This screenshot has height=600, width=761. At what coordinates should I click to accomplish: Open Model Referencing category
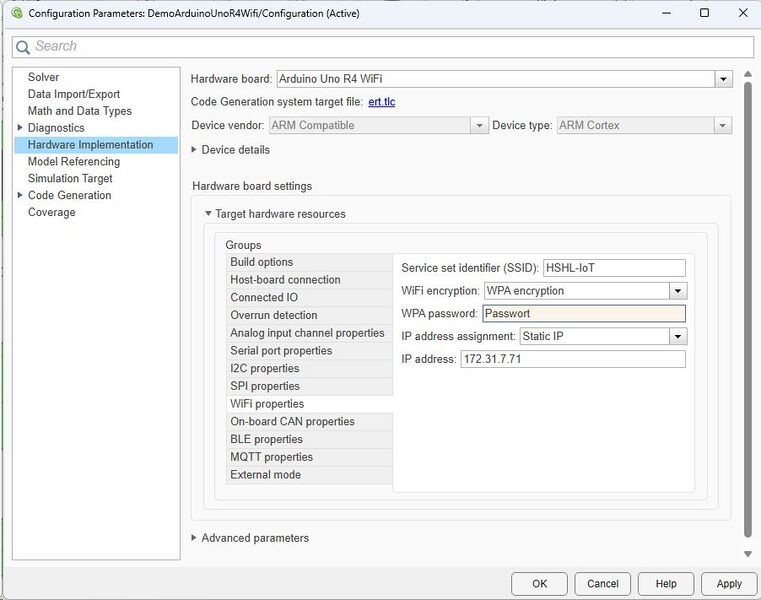pos(74,162)
